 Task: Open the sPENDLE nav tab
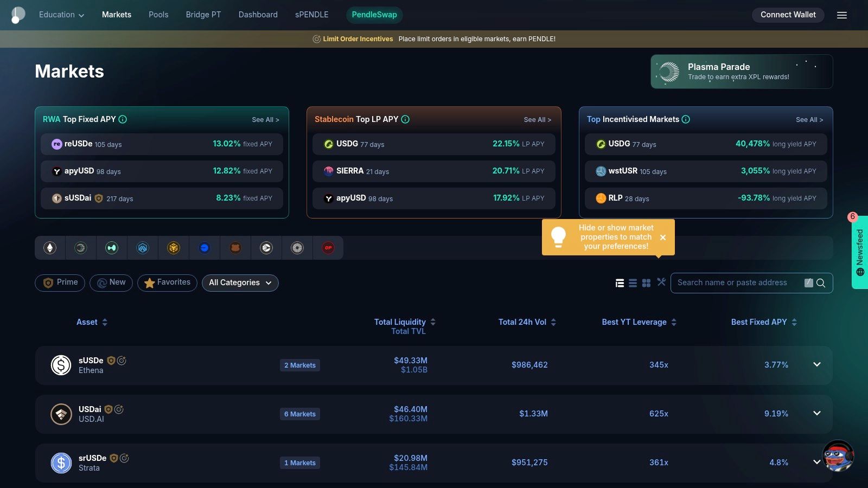pos(312,15)
